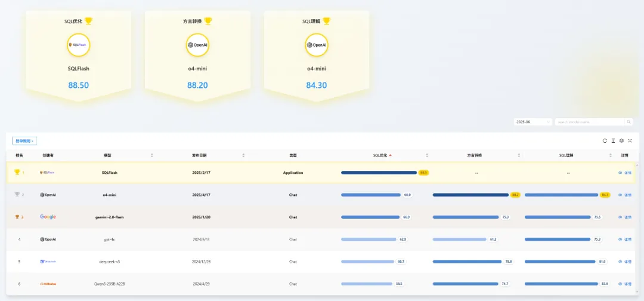Image resolution: width=644 pixels, height=301 pixels.
Task: Click the 2025/4/17 release date cell
Action: click(x=202, y=195)
